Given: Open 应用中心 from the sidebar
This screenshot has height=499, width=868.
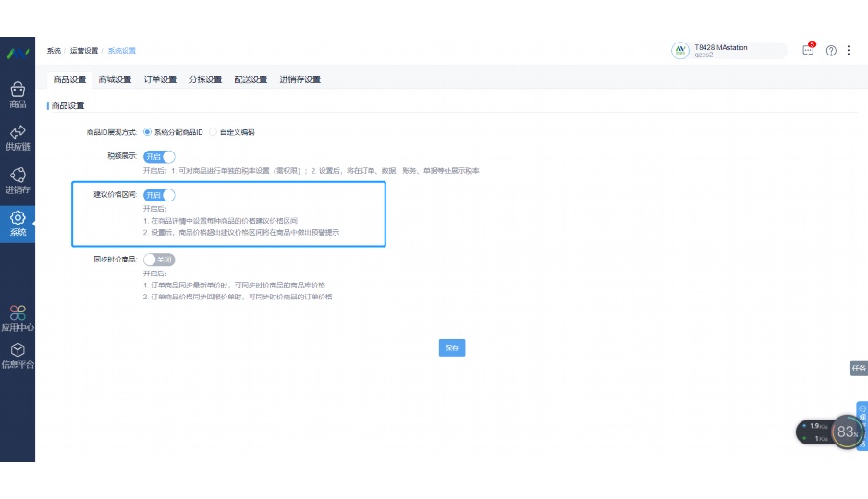Looking at the screenshot, I should [18, 318].
